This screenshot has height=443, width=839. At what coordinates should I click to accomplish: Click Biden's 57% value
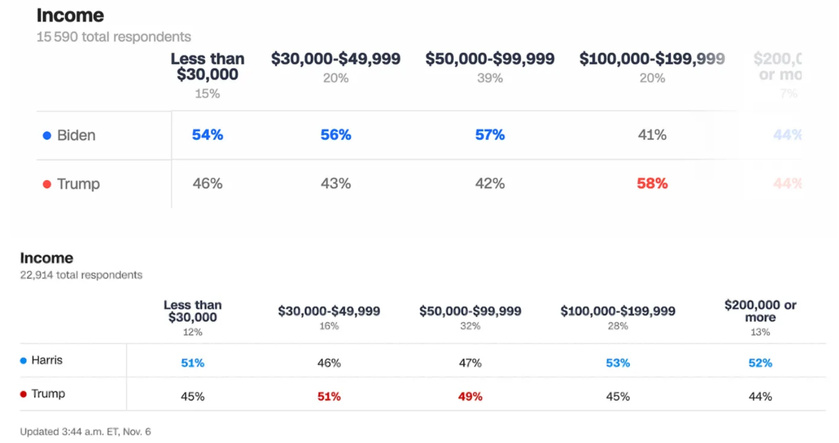tap(489, 134)
